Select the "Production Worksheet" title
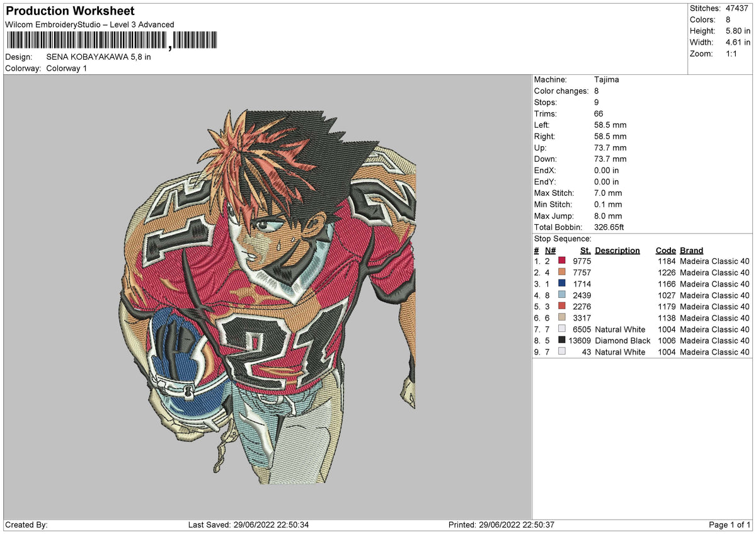Image resolution: width=756 pixels, height=534 pixels. coord(70,11)
